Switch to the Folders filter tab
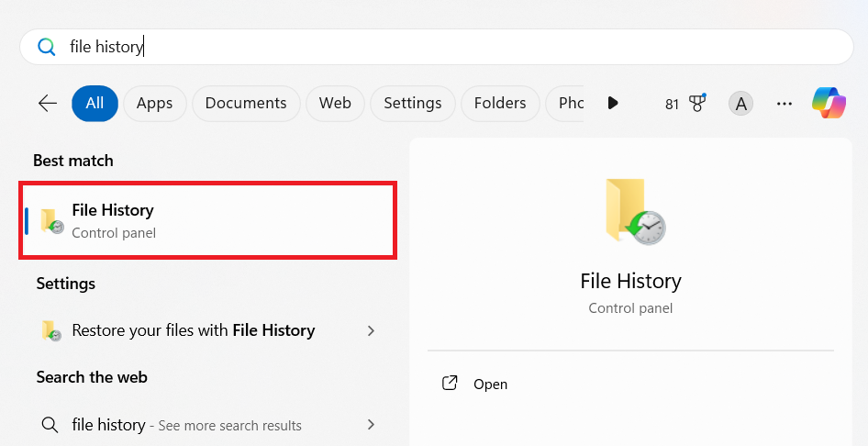Screen dimensions: 868x446 click(500, 103)
